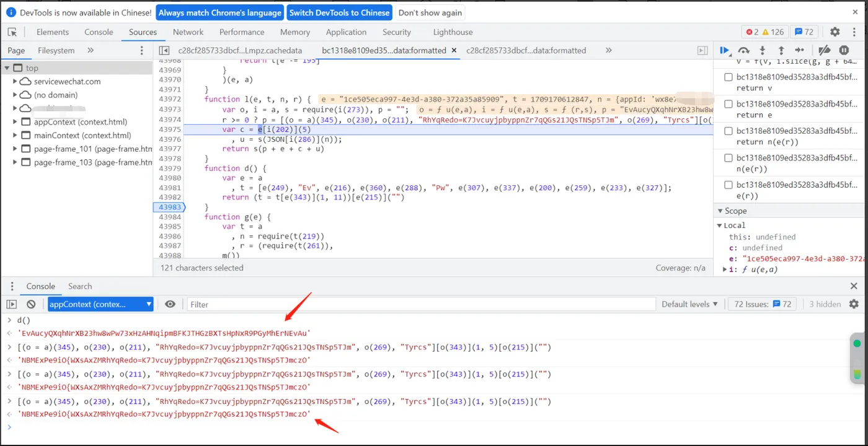Screen dimensions: 868x446
Task: Set breakpoint on line number 43975
Action: 170,129
